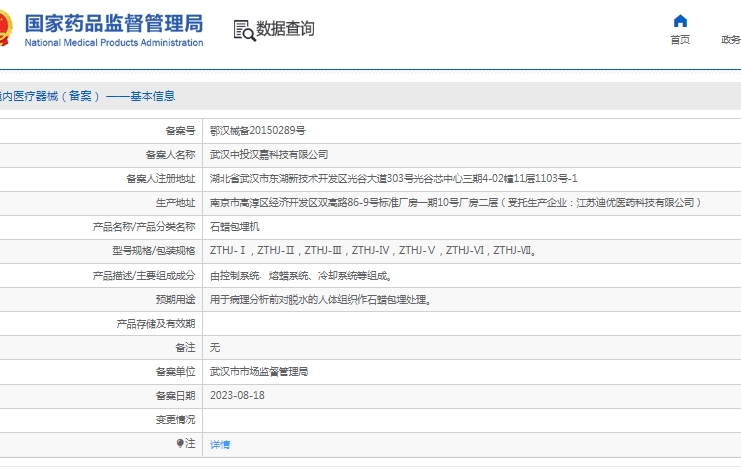
Task: Click the home icon 首页
Action: [680, 21]
